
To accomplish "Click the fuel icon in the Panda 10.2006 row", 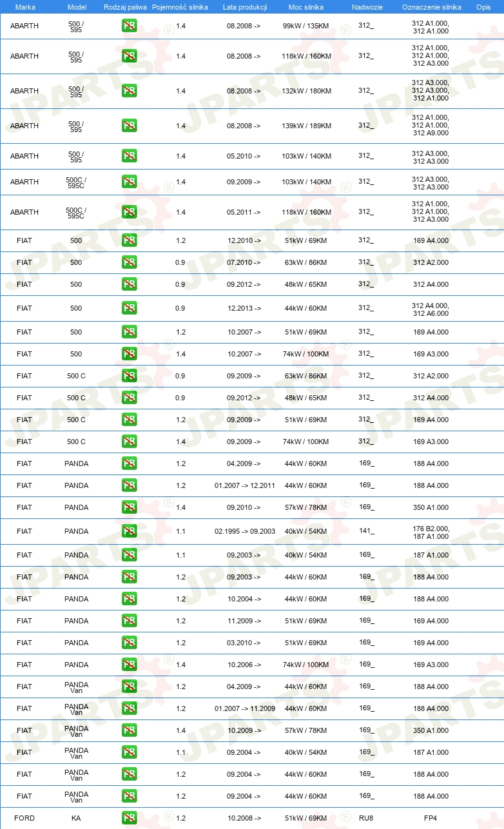I will point(129,665).
